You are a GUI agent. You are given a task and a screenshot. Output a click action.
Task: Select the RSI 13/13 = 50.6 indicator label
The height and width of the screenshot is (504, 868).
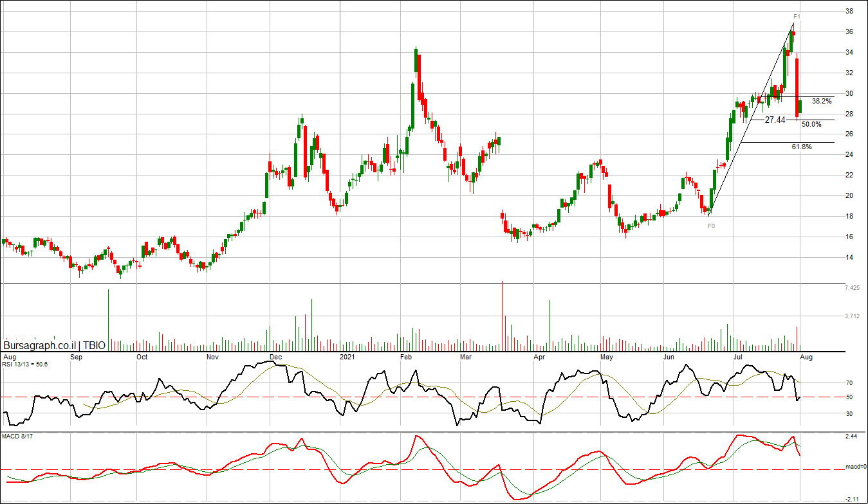[25, 364]
